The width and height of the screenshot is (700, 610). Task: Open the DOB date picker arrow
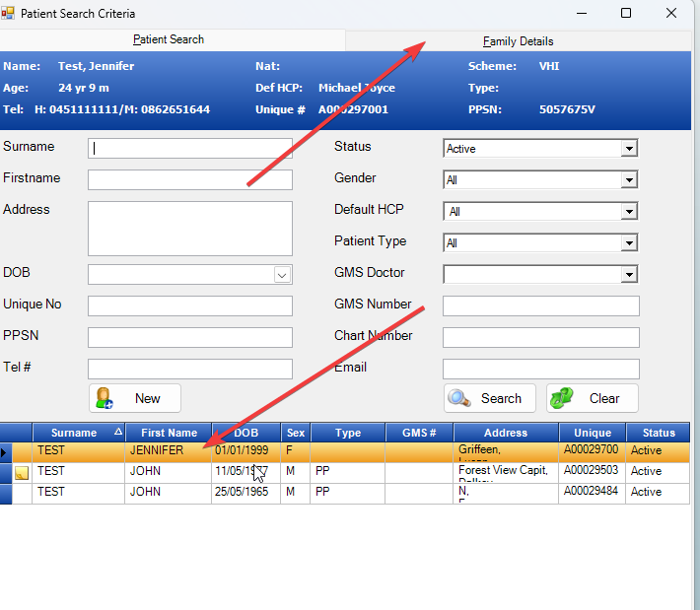click(283, 275)
